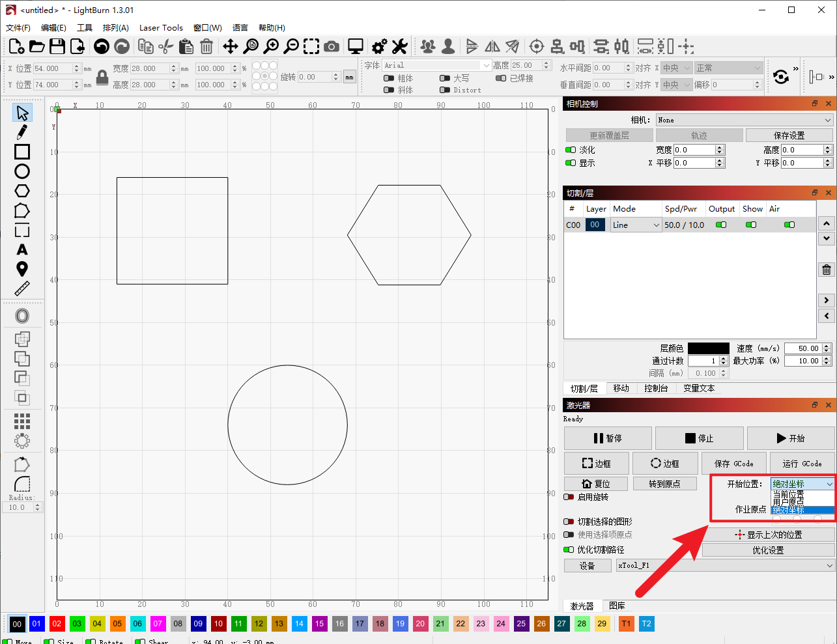This screenshot has width=837, height=644.
Task: Toggle 切割选择的图形 option
Action: pyautogui.click(x=569, y=522)
